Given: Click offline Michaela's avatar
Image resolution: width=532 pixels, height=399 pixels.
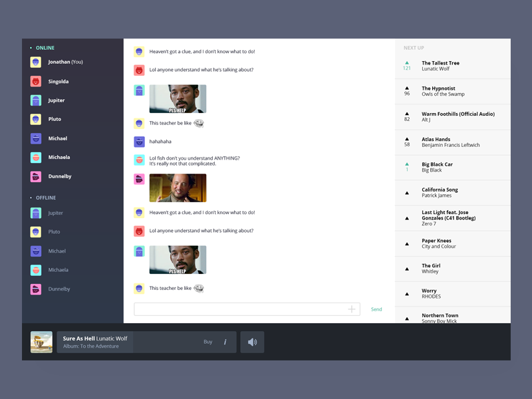Looking at the screenshot, I should pos(36,270).
